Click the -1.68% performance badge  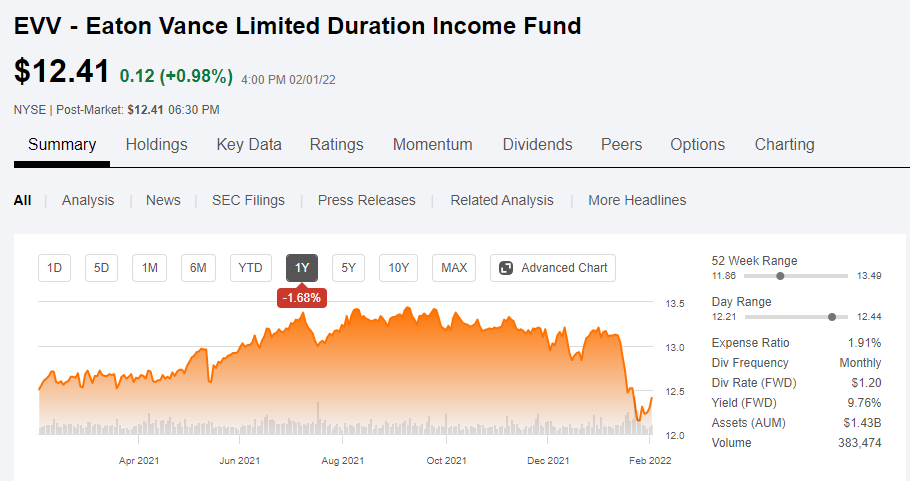click(x=302, y=298)
